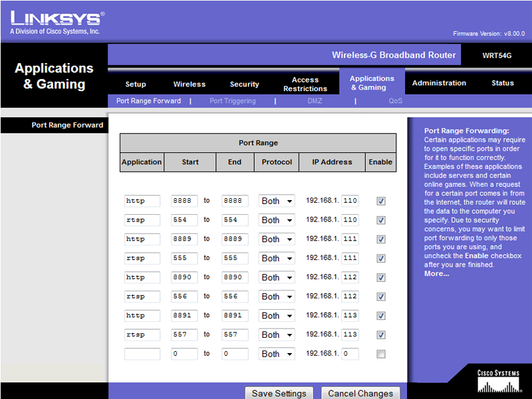Viewport: 532px width, 399px height.
Task: Switch to the Port Triggering sub-tab
Action: point(233,101)
